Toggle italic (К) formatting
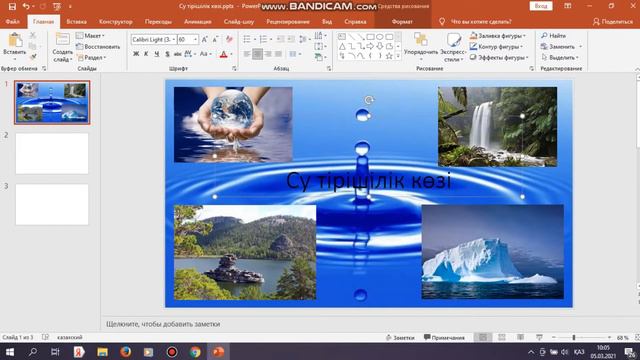This screenshot has height=360, width=640. tap(146, 54)
